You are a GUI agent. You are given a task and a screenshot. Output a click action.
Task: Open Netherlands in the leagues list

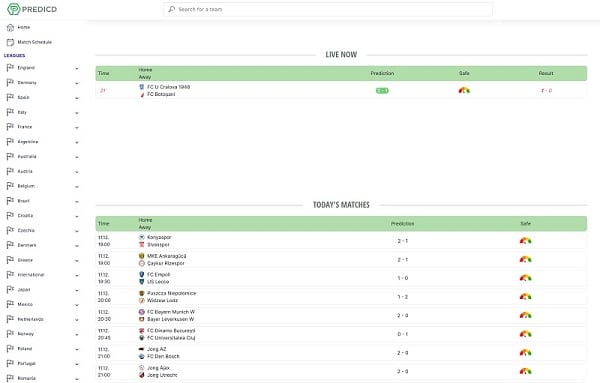click(x=31, y=319)
